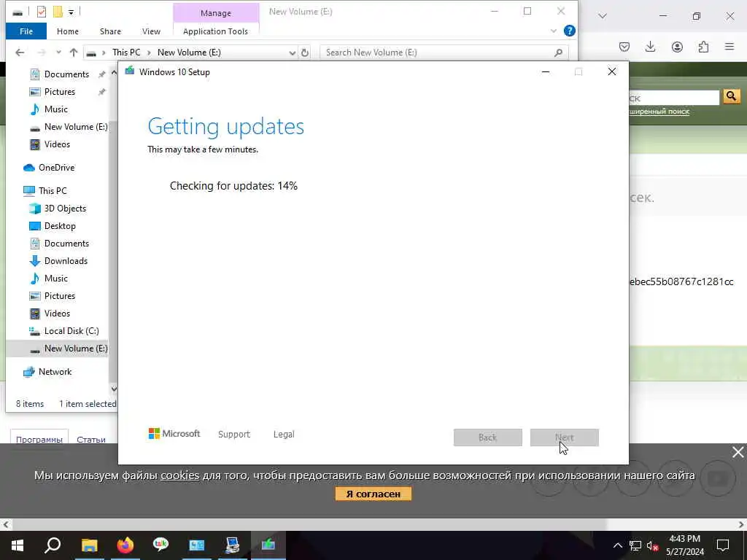This screenshot has height=560, width=747.
Task: Select This PC in navigation pane
Action: tap(53, 191)
